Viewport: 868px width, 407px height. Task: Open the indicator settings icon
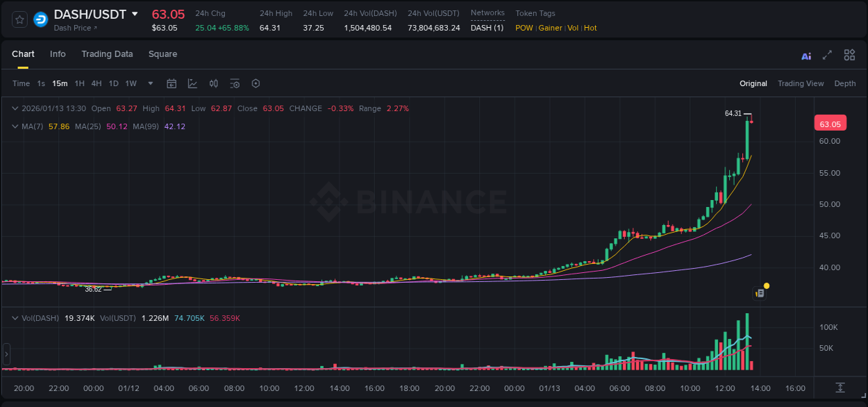pyautogui.click(x=235, y=83)
